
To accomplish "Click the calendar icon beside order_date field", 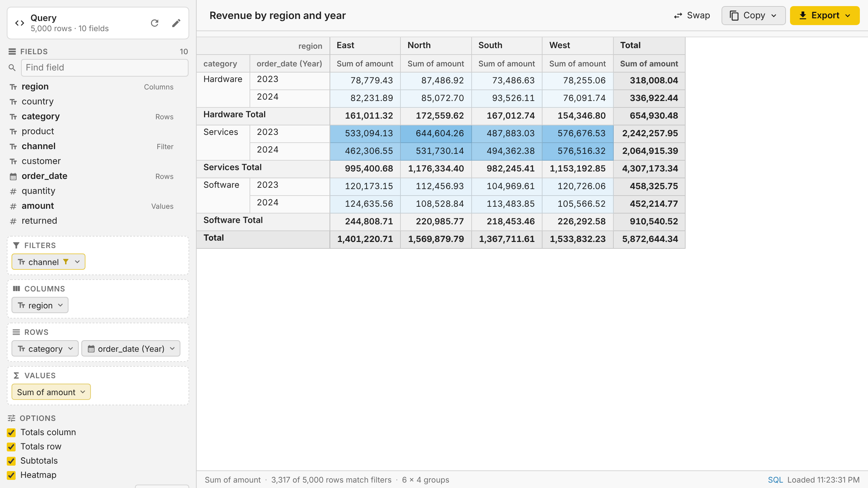I will [x=13, y=177].
